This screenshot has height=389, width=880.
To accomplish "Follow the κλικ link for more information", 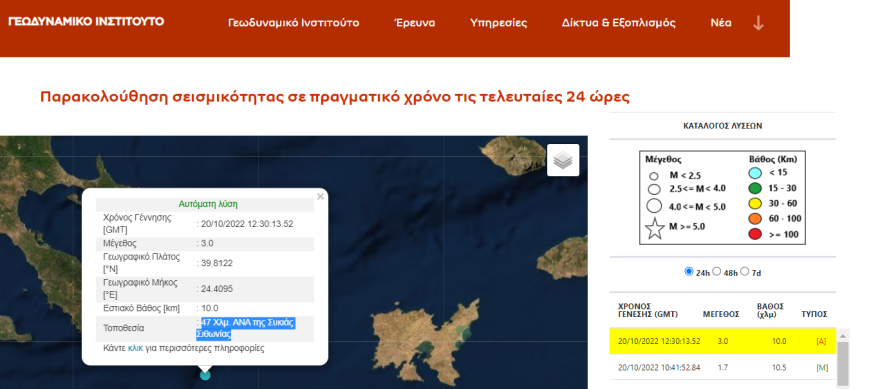I will 135,348.
